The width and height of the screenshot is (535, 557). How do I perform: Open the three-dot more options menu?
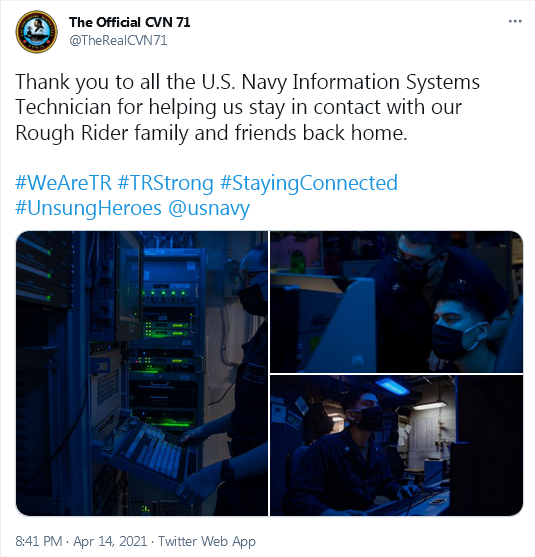pos(515,21)
